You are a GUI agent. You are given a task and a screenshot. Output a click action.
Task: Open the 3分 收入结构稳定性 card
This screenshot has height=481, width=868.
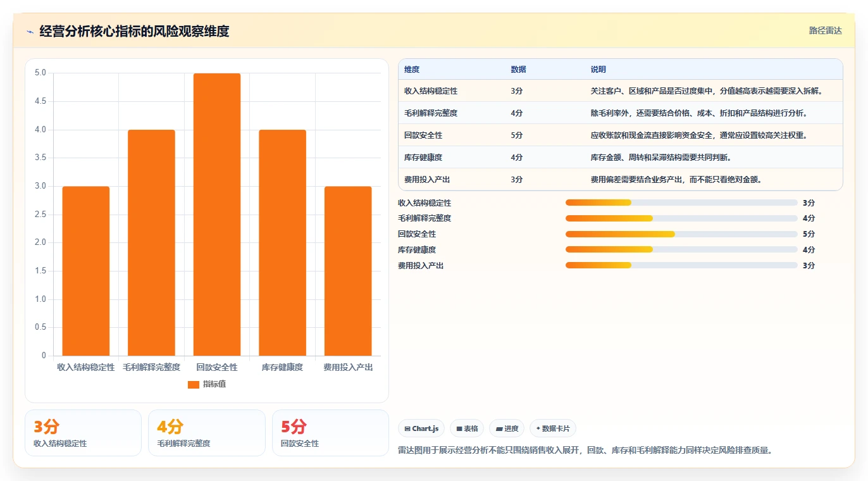pyautogui.click(x=83, y=433)
